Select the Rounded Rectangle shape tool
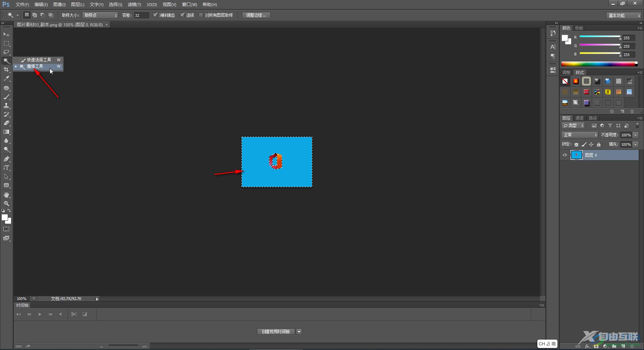Screen dimensions: 644x350 (x=6, y=185)
